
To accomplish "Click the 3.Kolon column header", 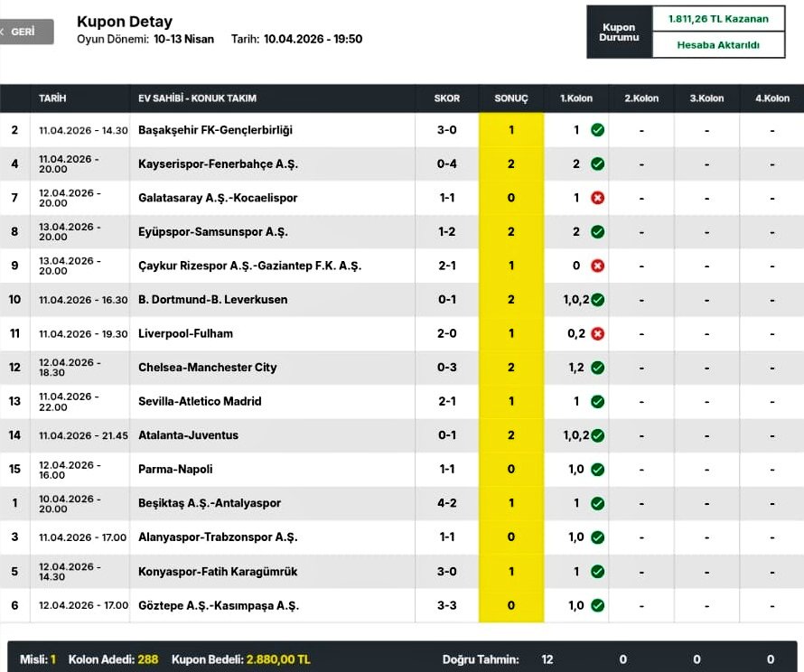I will pos(706,98).
